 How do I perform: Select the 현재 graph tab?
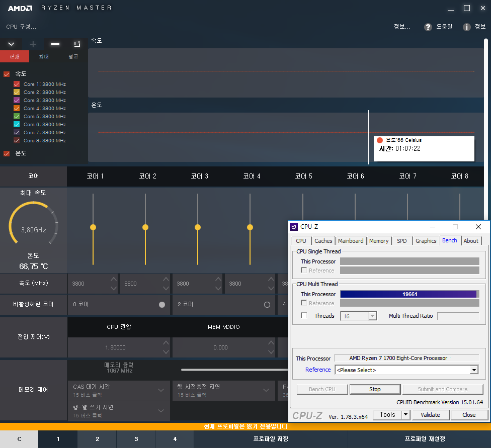[15, 57]
